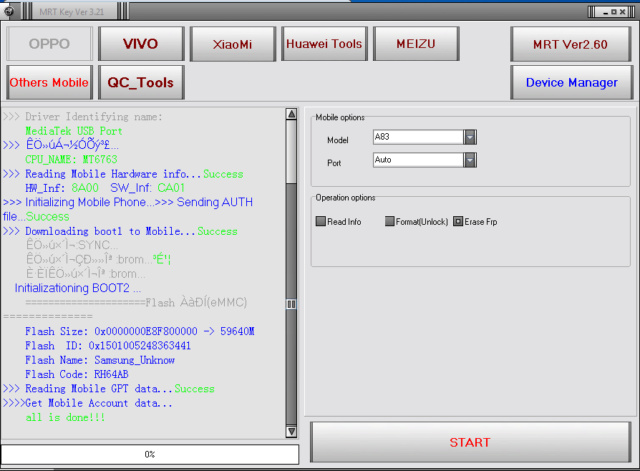Viewport: 640px width, 471px height.
Task: Click the 0% progress bar
Action: click(x=150, y=454)
